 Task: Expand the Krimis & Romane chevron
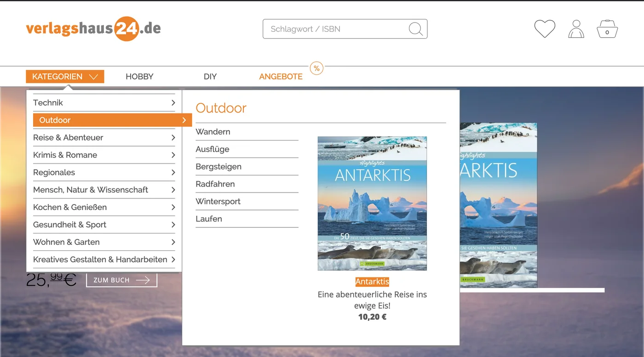tap(173, 155)
